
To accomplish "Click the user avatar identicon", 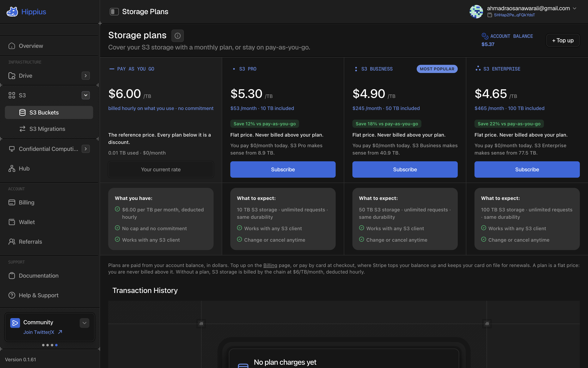I will tap(476, 11).
